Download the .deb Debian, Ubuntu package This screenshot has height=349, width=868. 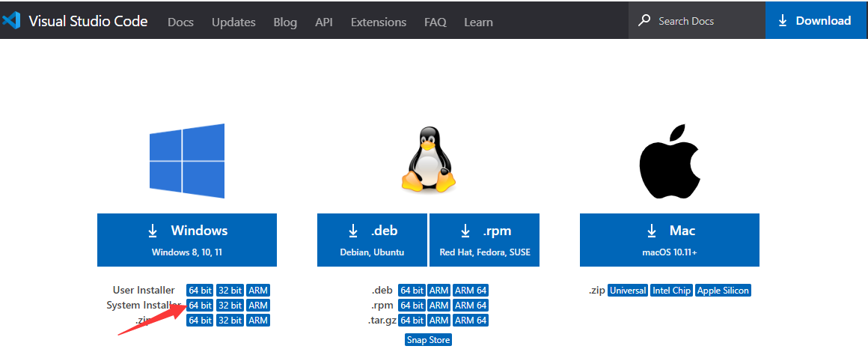coord(372,240)
